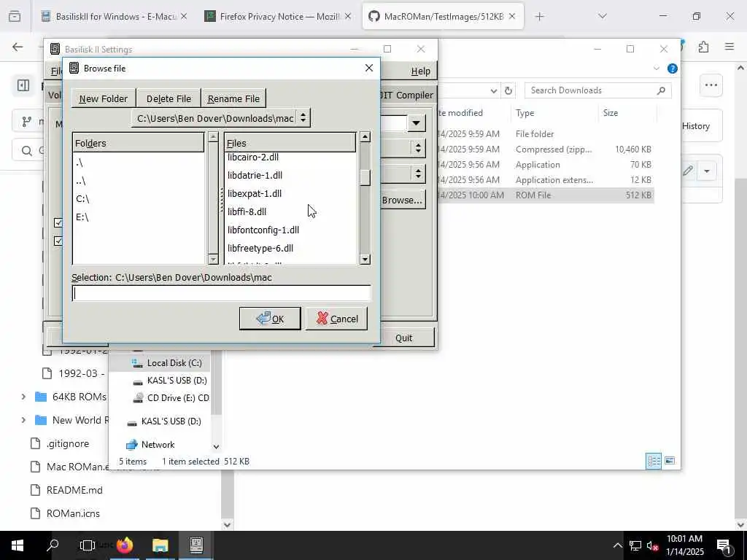Click New Folder in Browse file dialog
This screenshot has width=747, height=560.
104,98
